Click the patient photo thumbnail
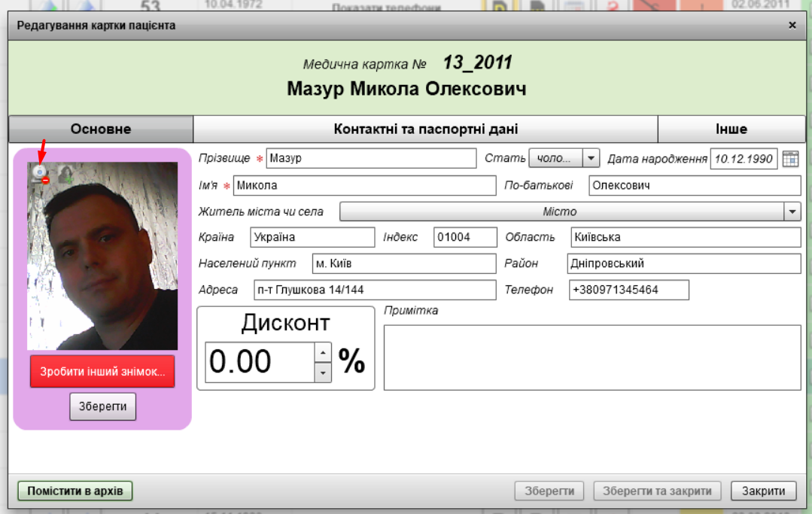Screen dimensions: 812x514 tap(102, 263)
